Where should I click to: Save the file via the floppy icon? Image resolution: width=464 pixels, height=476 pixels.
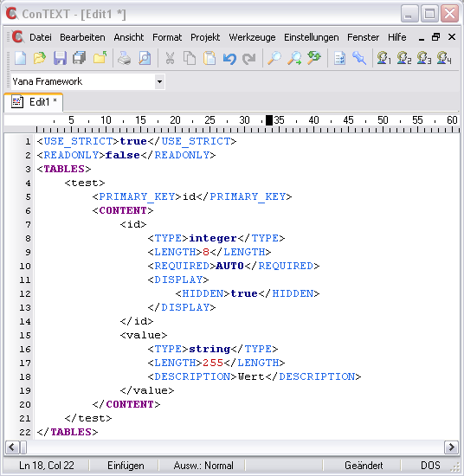pyautogui.click(x=60, y=58)
